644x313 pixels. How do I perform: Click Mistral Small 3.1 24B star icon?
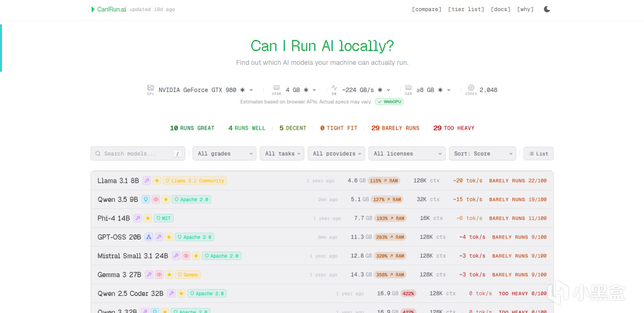pyautogui.click(x=196, y=256)
